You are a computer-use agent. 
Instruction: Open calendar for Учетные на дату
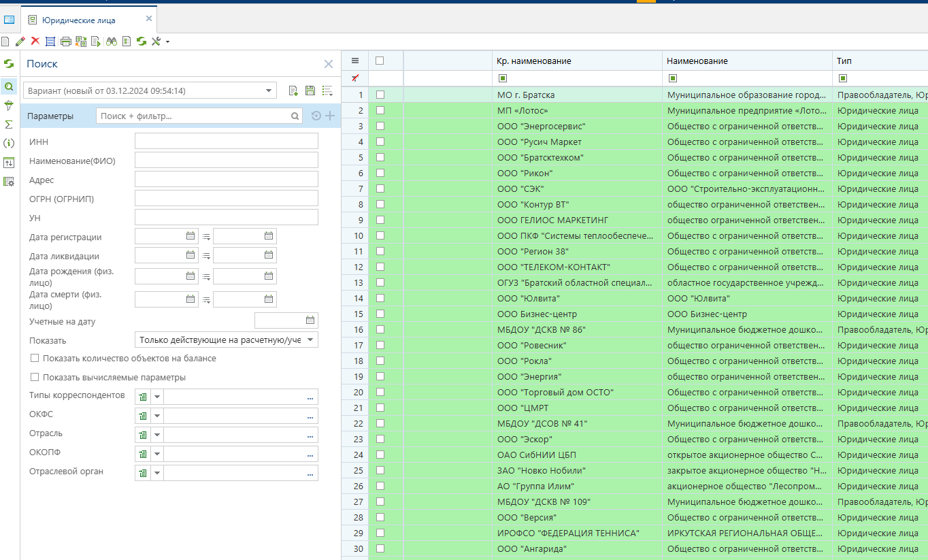310,320
